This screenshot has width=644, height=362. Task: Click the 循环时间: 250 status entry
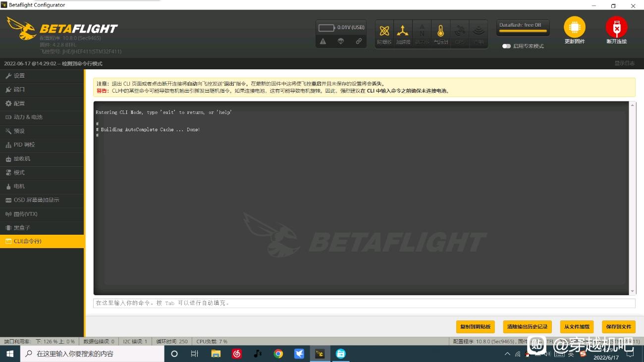[172, 341]
